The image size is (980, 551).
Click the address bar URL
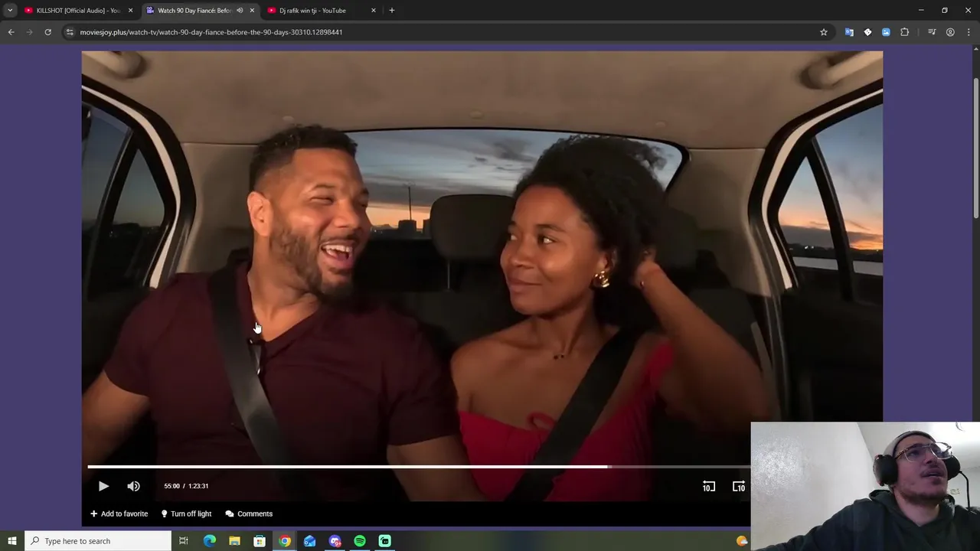[x=211, y=32]
